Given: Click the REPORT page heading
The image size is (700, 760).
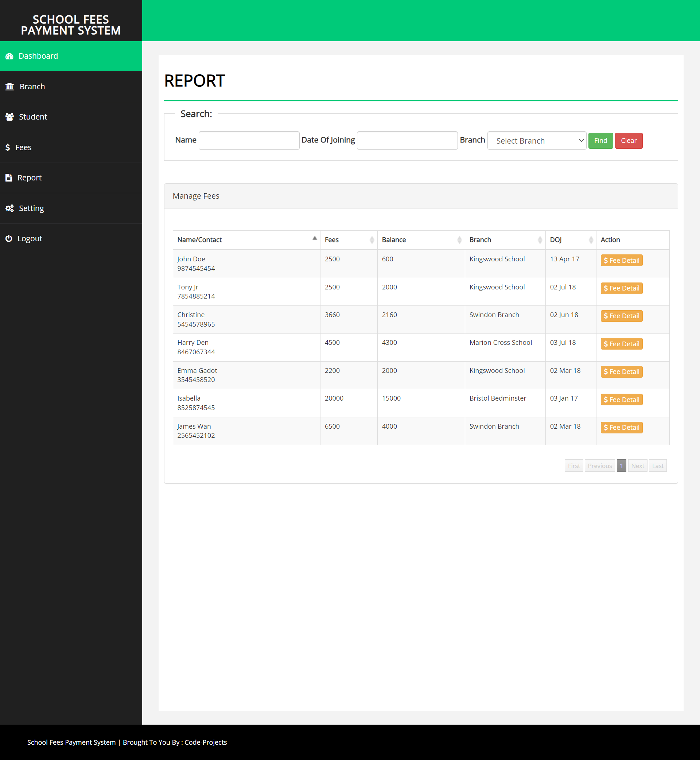Looking at the screenshot, I should (194, 81).
